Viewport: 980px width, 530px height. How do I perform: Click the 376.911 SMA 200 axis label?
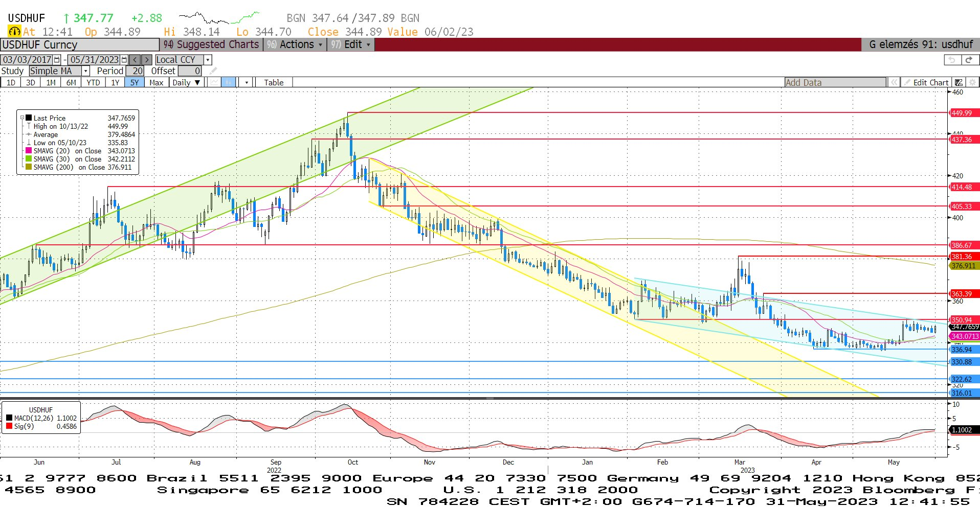coord(964,266)
